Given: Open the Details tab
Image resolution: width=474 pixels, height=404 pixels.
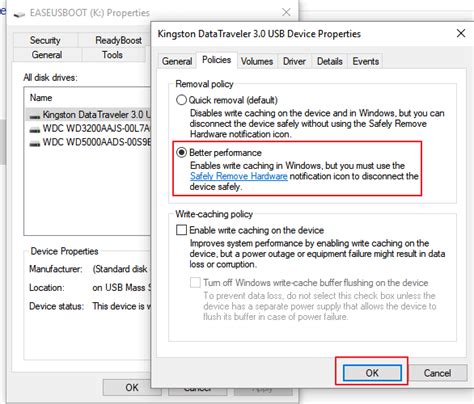Looking at the screenshot, I should 330,61.
